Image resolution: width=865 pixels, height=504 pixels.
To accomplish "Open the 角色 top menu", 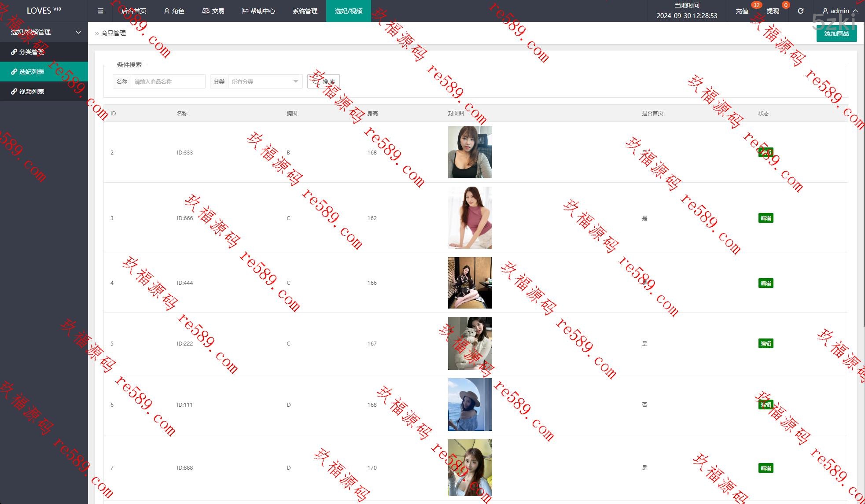I will (174, 11).
